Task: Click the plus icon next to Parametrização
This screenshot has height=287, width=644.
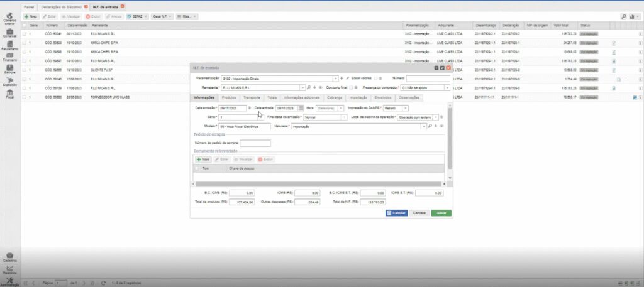Action: [341, 79]
